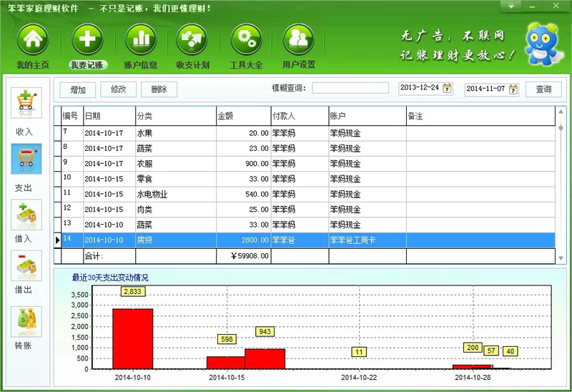The image size is (572, 392).
Task: Sort by the 编号 column header
Action: pos(72,116)
